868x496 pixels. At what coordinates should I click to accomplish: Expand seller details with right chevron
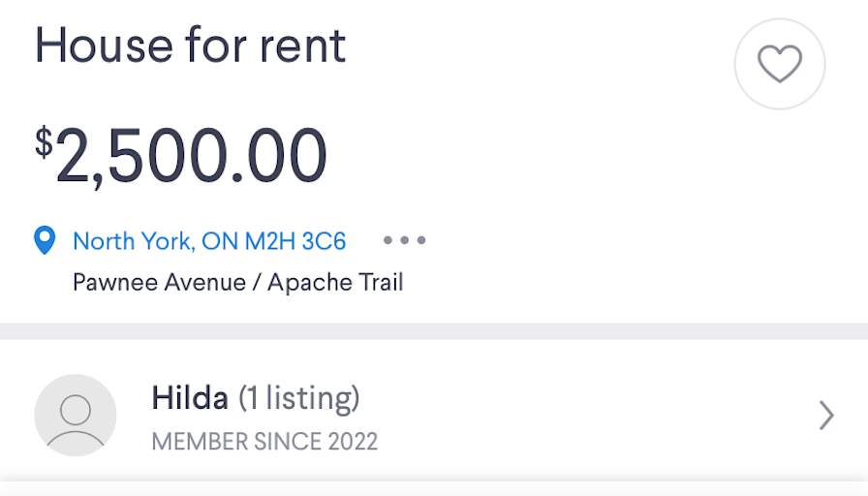click(825, 416)
